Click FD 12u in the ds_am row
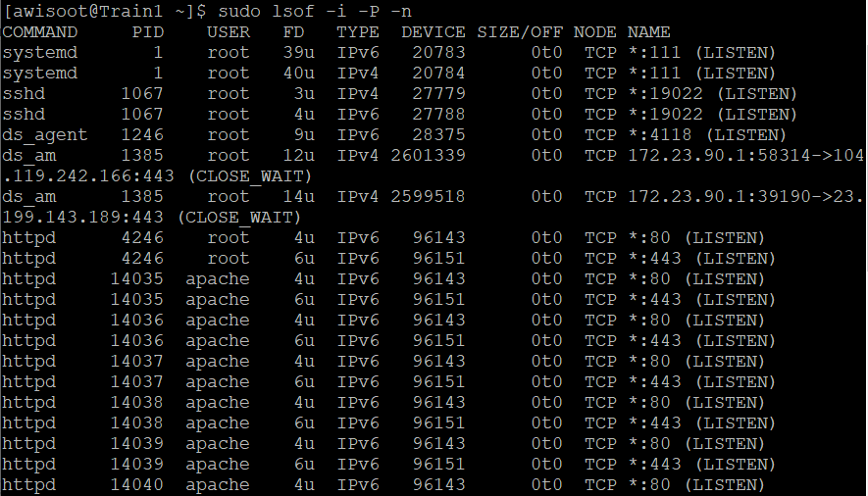The image size is (868, 496). [299, 156]
